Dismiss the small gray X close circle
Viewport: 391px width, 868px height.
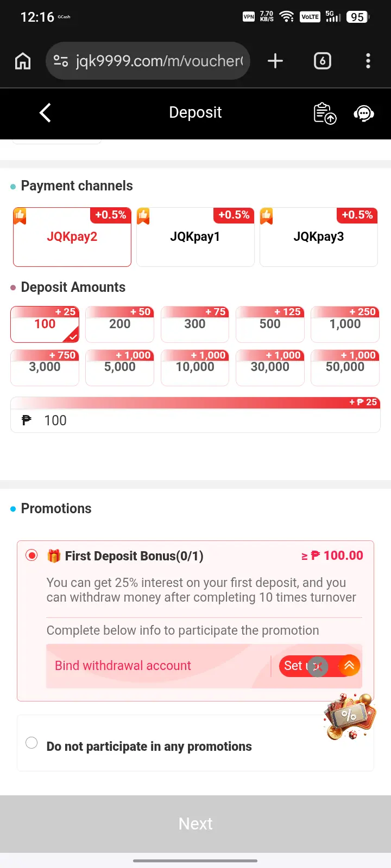318,667
